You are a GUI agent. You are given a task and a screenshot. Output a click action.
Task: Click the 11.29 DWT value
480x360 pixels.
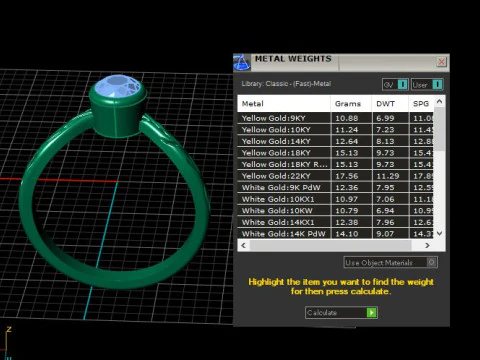[x=387, y=176]
